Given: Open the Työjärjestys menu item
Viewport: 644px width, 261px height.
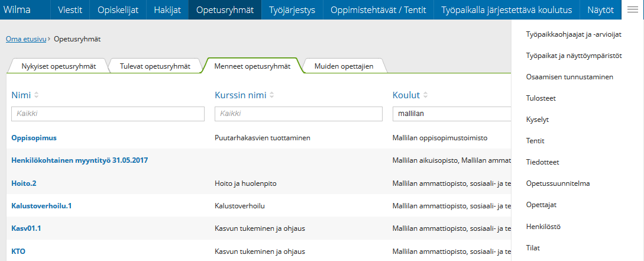Looking at the screenshot, I should (292, 10).
